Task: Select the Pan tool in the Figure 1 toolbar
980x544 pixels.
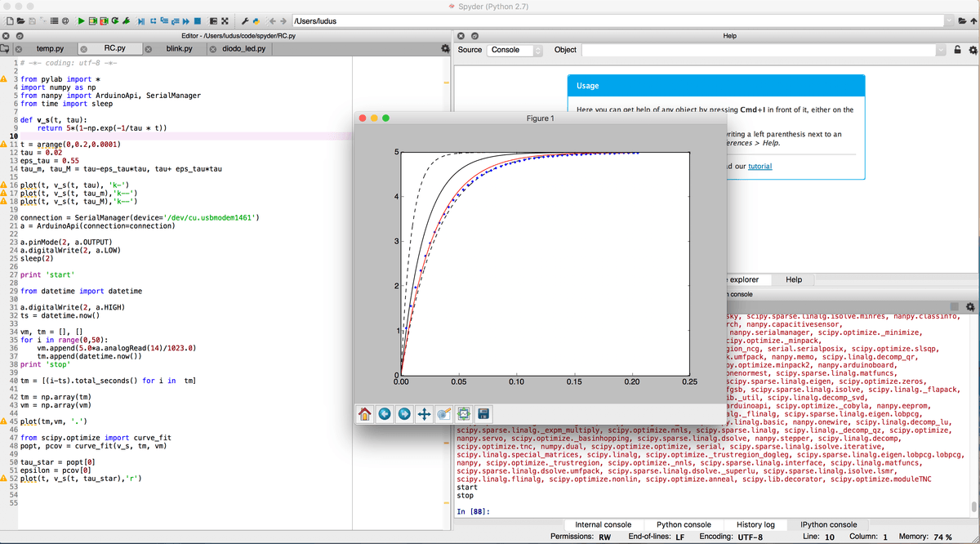Action: pyautogui.click(x=423, y=414)
